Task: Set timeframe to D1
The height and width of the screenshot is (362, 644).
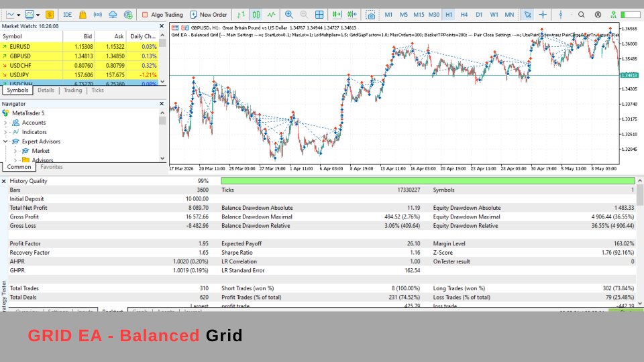Action: click(479, 15)
